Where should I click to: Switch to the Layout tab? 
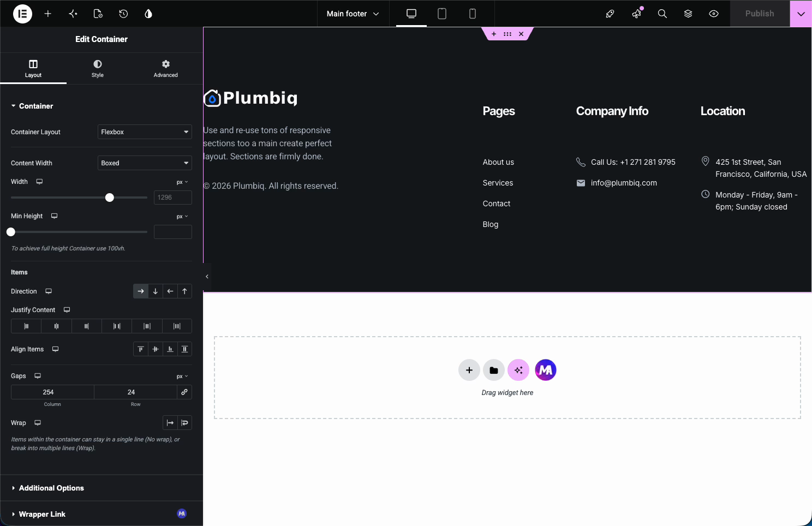[33, 69]
